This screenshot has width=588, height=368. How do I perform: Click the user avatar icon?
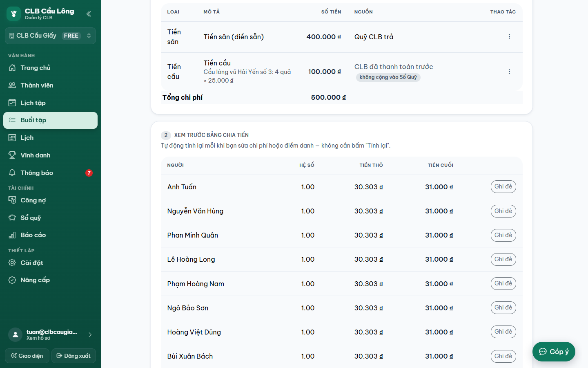tap(15, 335)
